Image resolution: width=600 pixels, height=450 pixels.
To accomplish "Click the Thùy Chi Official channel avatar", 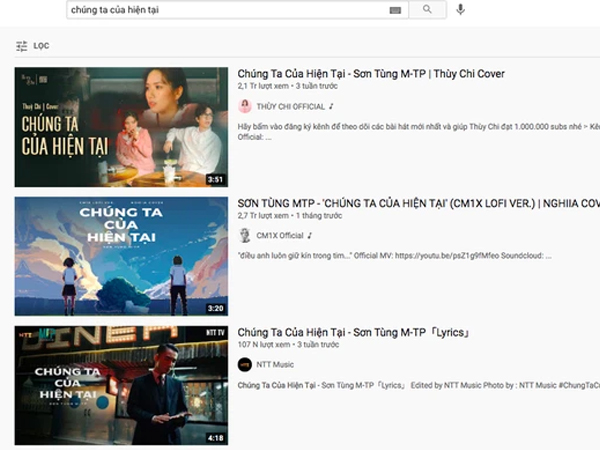I will point(245,106).
